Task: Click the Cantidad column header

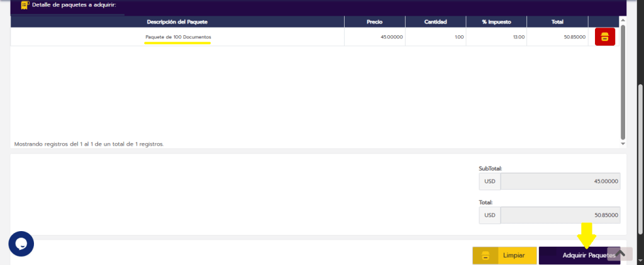Action: (435, 21)
